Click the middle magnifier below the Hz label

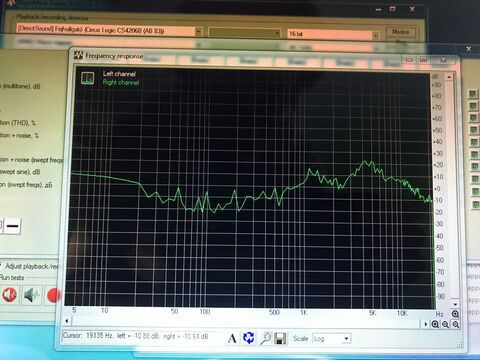click(445, 324)
